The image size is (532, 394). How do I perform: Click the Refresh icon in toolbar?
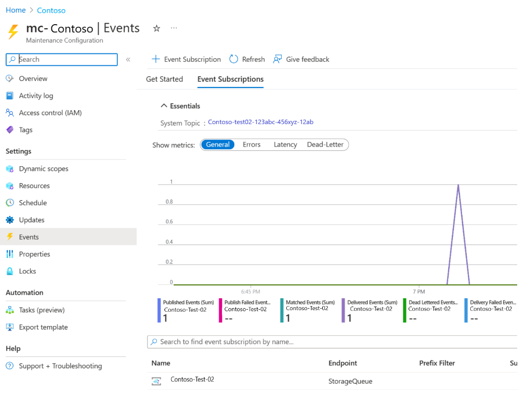click(234, 59)
